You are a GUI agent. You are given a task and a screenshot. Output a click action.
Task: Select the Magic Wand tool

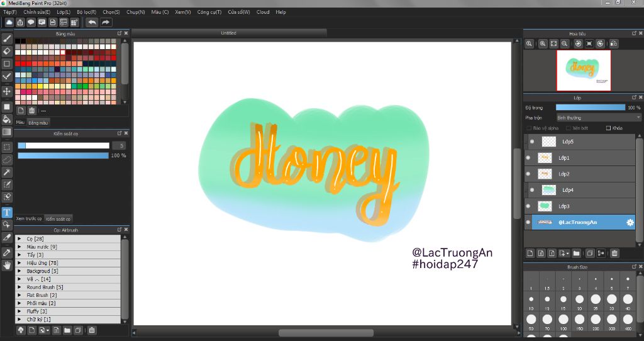coord(6,172)
